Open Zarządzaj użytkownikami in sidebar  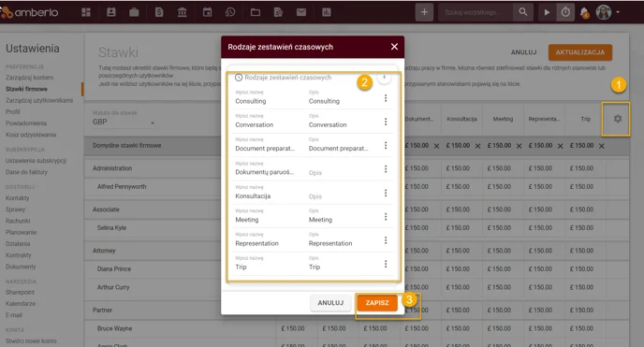[39, 100]
